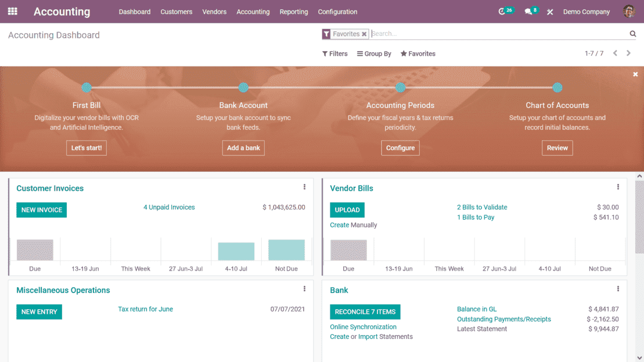Dismiss the onboarding banner

coord(635,74)
